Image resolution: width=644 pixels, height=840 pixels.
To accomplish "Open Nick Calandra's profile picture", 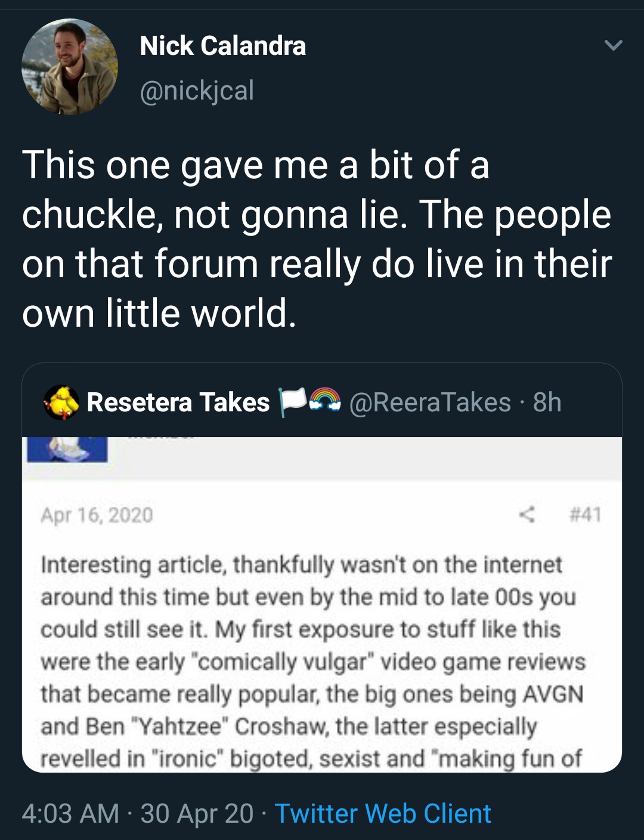I will point(69,67).
